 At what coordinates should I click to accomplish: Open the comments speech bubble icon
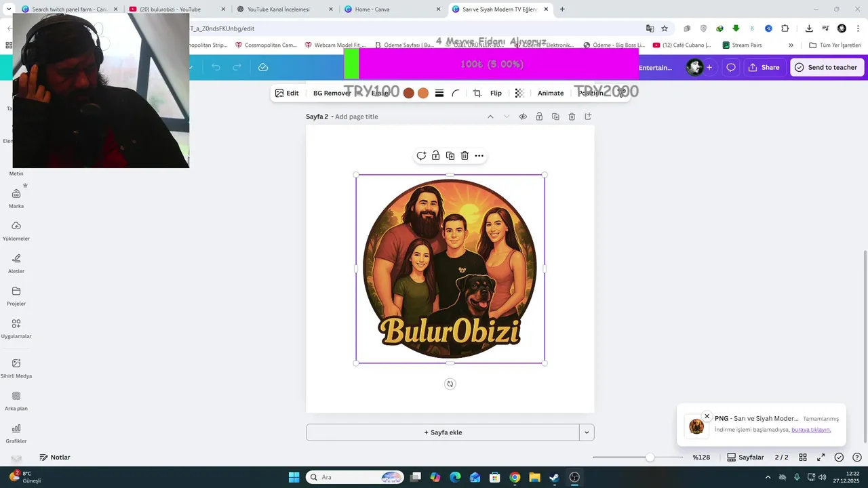click(x=731, y=67)
